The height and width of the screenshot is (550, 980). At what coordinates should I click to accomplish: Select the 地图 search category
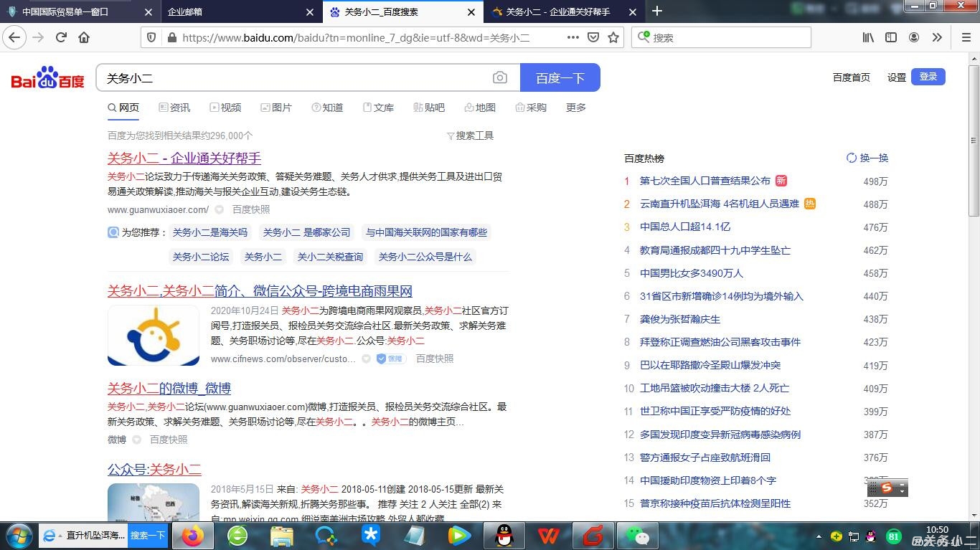pos(480,108)
